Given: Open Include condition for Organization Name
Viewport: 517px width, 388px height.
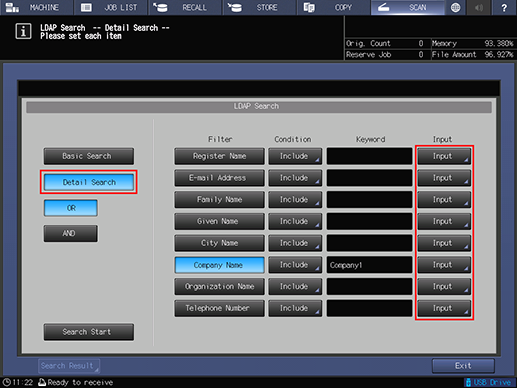Looking at the screenshot, I should (295, 287).
